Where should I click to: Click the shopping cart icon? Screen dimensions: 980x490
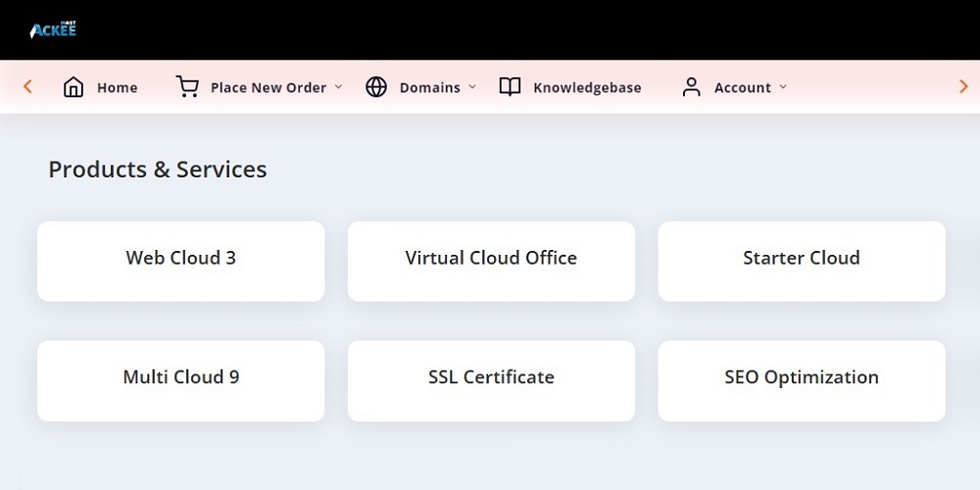187,87
